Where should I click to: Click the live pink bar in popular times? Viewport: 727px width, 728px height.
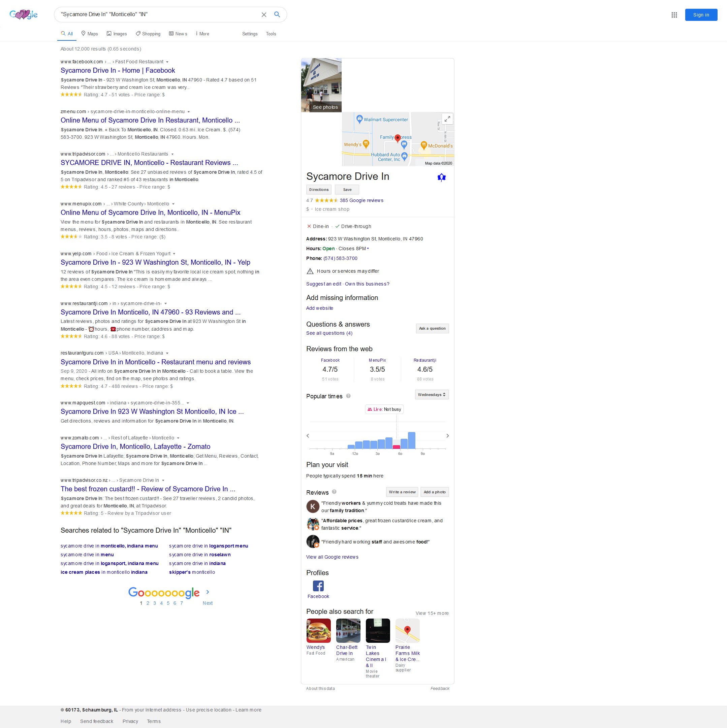pos(396,446)
